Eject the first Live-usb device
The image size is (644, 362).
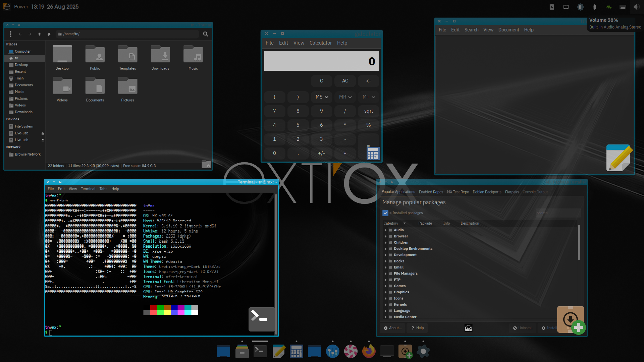[x=43, y=133]
